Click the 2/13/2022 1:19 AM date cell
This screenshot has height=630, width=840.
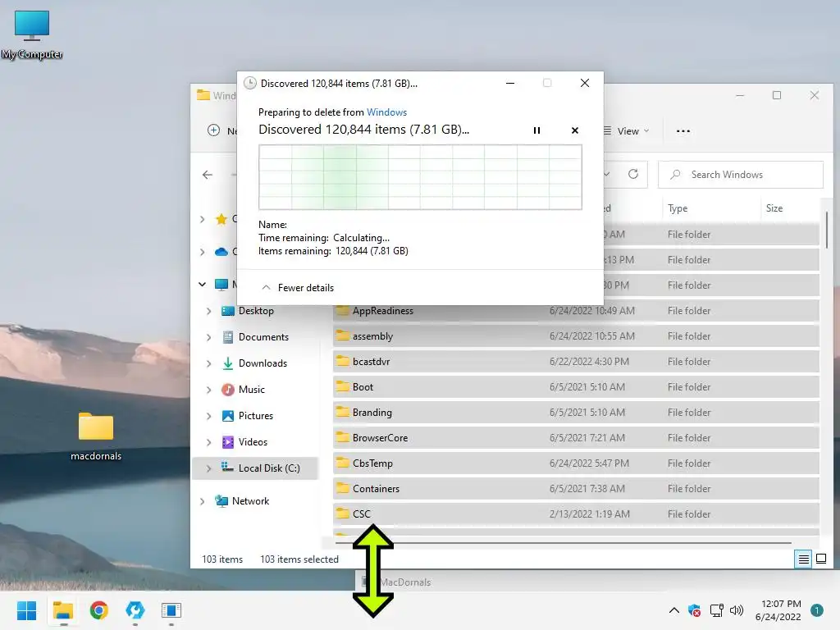click(589, 514)
